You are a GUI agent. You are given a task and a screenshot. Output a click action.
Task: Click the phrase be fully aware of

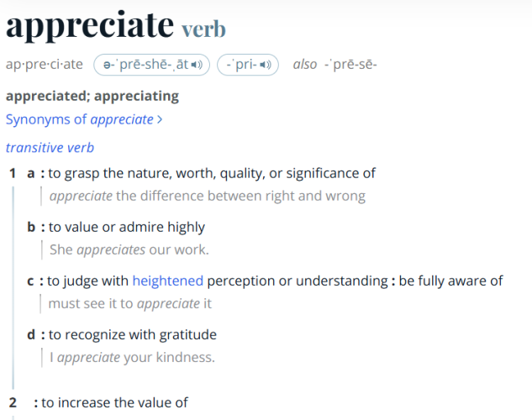click(x=450, y=281)
